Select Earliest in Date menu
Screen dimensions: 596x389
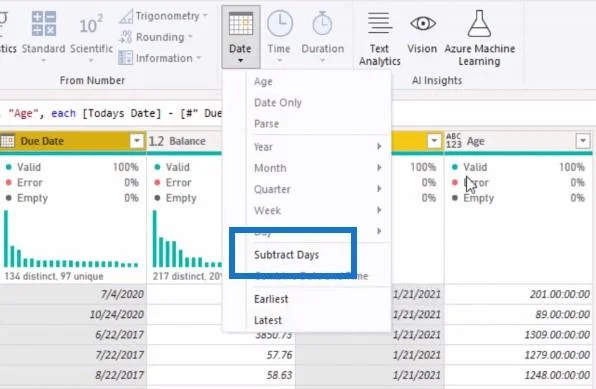[x=271, y=299]
